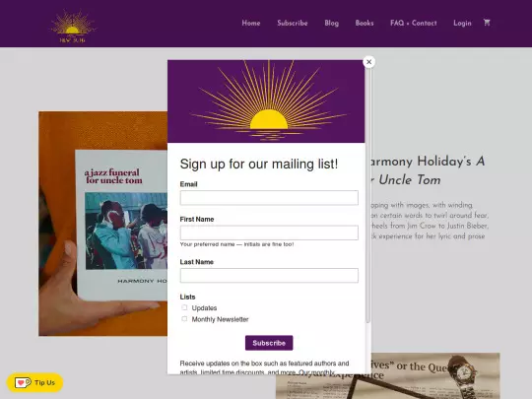Click the sunburst banner image in popup
This screenshot has width=532, height=399.
[x=266, y=101]
